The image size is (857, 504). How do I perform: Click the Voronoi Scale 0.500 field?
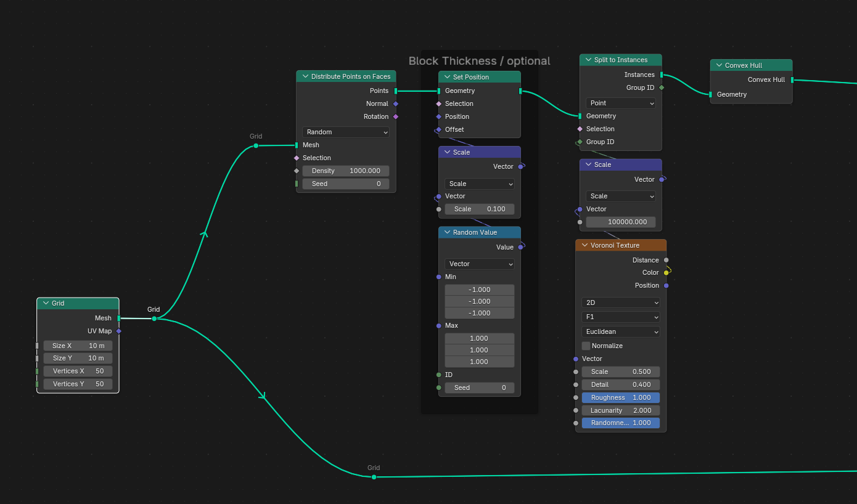click(x=621, y=372)
